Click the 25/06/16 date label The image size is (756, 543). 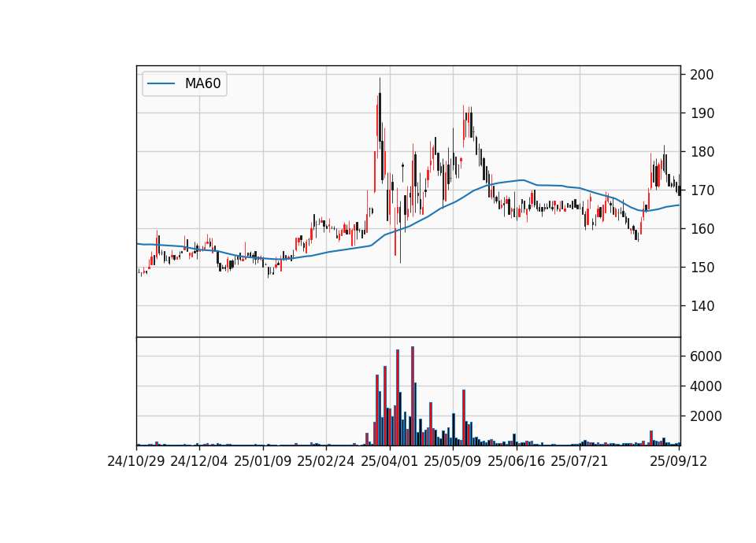tap(517, 461)
